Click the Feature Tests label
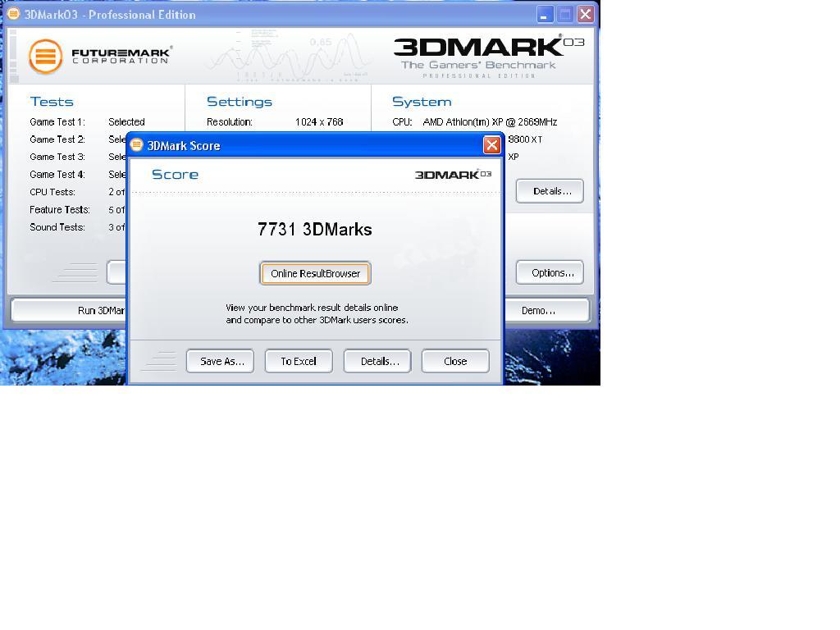 point(60,209)
